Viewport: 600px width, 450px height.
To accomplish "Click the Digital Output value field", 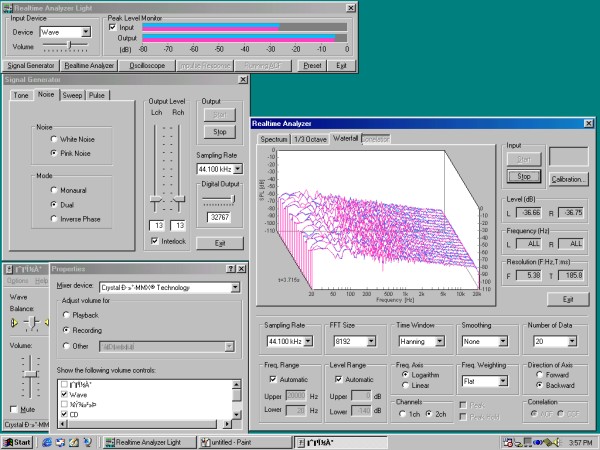I will click(220, 217).
